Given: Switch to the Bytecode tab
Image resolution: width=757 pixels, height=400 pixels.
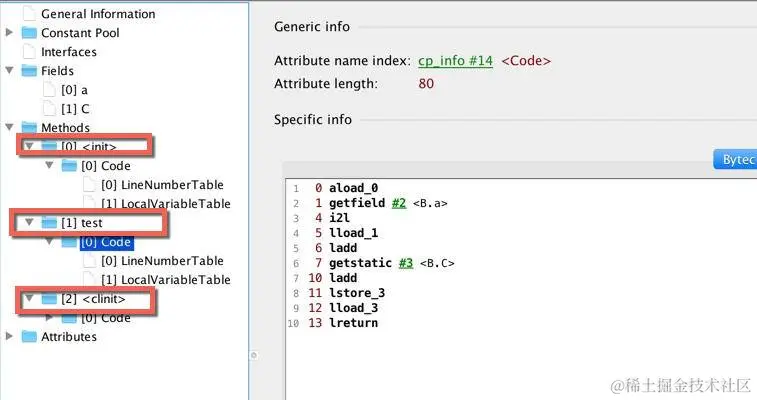Looking at the screenshot, I should (x=735, y=159).
